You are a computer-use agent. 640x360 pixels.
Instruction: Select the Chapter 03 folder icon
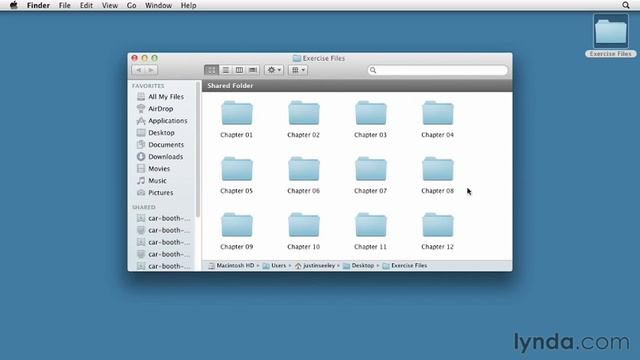pyautogui.click(x=371, y=113)
